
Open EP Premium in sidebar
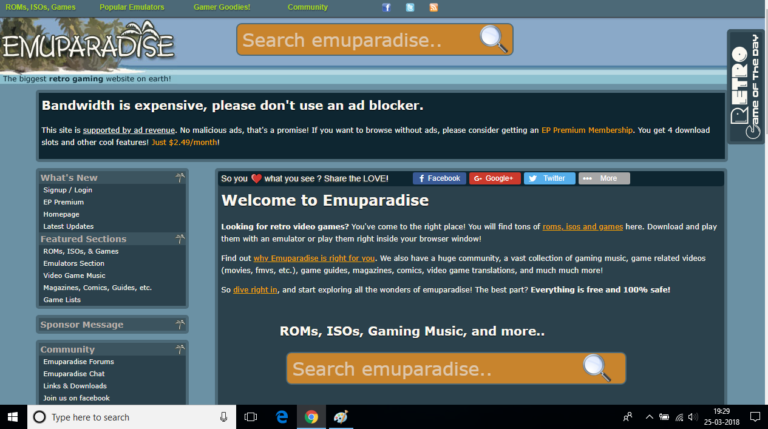pos(64,202)
